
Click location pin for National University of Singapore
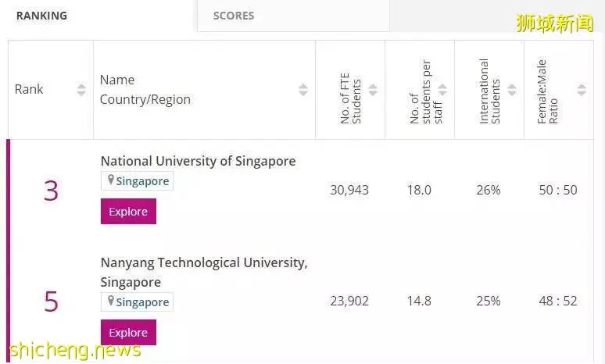(111, 180)
